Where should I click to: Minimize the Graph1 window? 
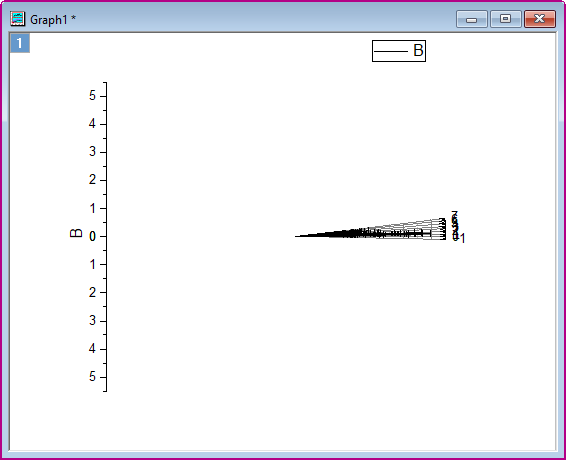pos(471,19)
